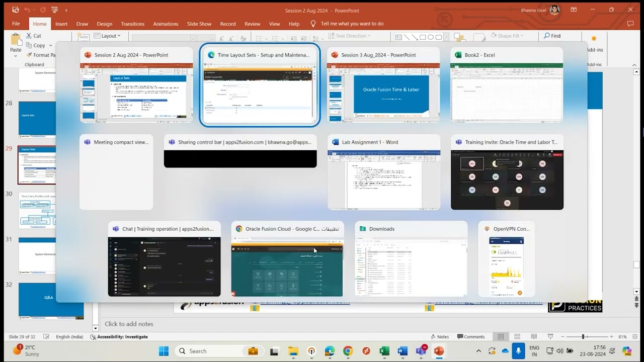This screenshot has width=644, height=362.
Task: Switch to Time Layout Sets Edge window
Action: click(260, 84)
